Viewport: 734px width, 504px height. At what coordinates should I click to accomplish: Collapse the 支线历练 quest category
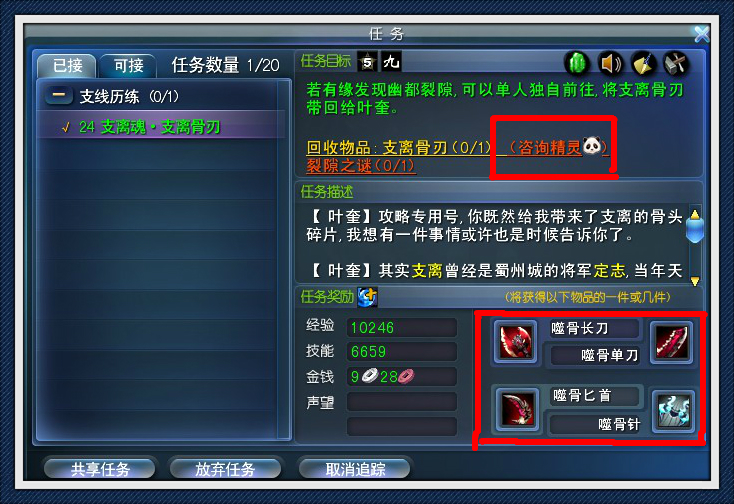pyautogui.click(x=59, y=95)
